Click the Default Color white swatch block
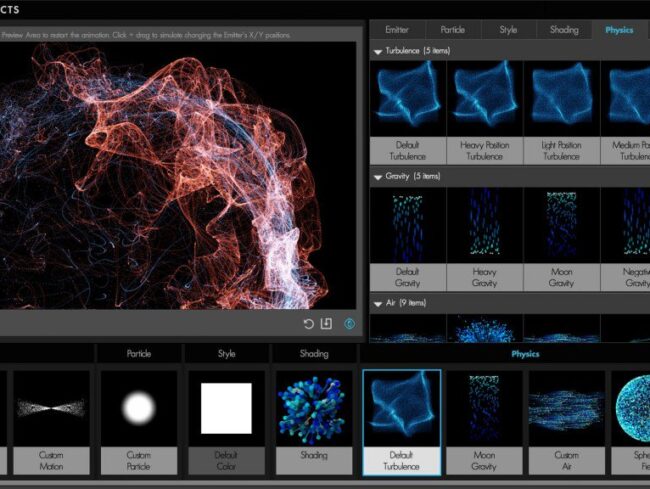The width and height of the screenshot is (650, 489). 227,408
